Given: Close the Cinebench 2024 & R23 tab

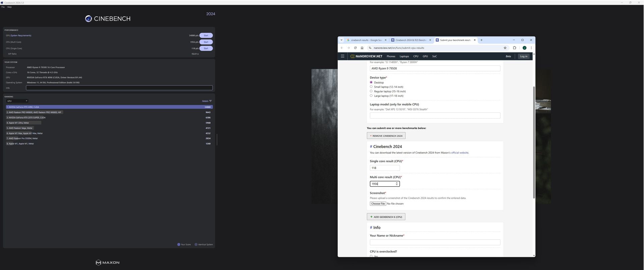Looking at the screenshot, I should (430, 40).
